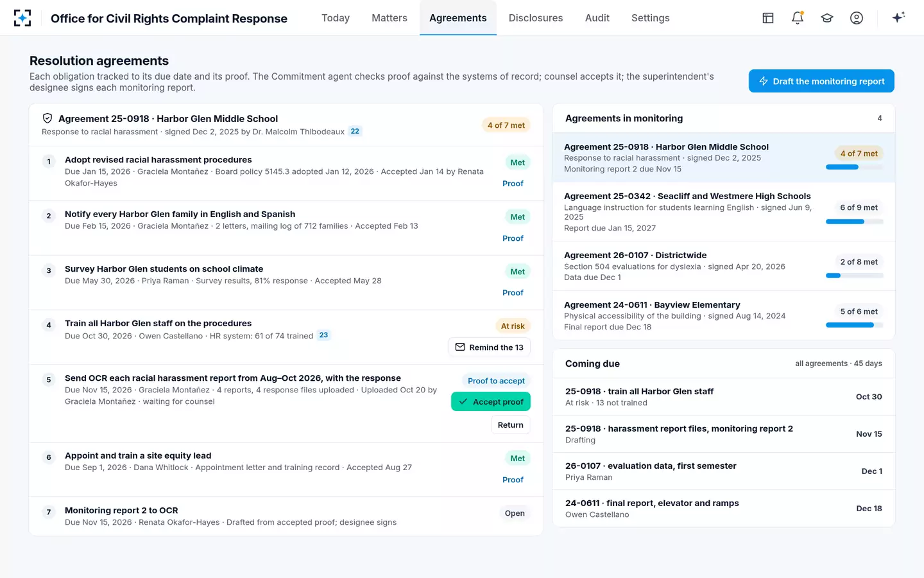The width and height of the screenshot is (924, 578).
Task: Switch to the Matters tab
Action: coord(389,18)
